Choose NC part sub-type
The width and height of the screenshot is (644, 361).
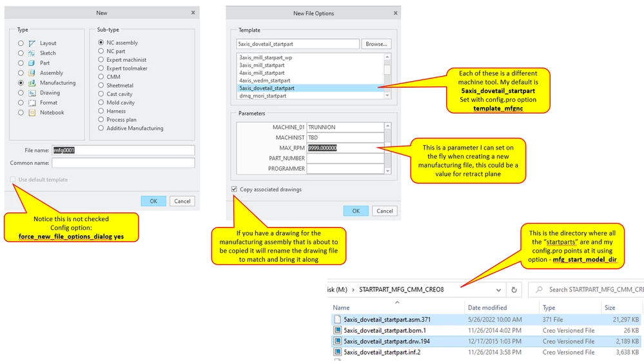coord(101,51)
